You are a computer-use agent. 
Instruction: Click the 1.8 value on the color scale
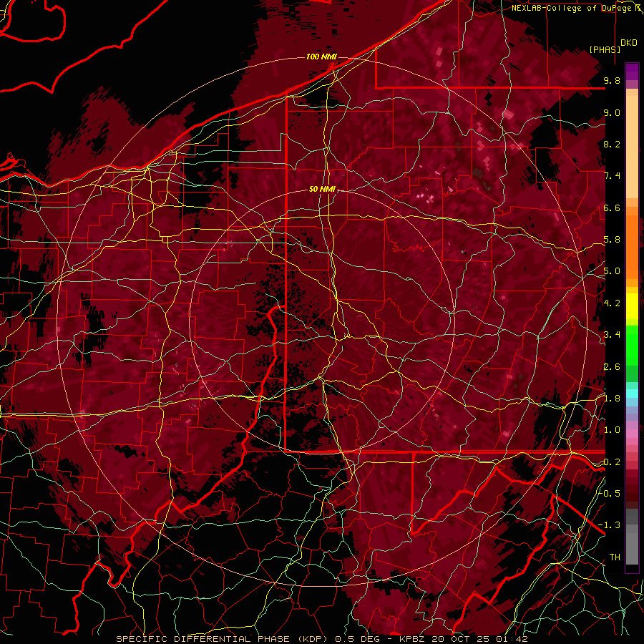coord(612,399)
